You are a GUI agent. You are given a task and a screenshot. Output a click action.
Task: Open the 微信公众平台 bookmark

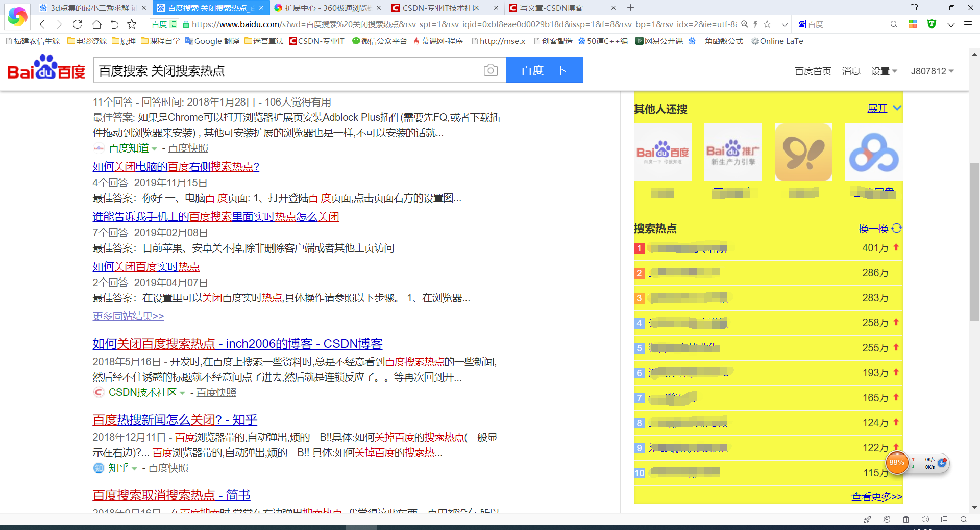click(x=379, y=41)
